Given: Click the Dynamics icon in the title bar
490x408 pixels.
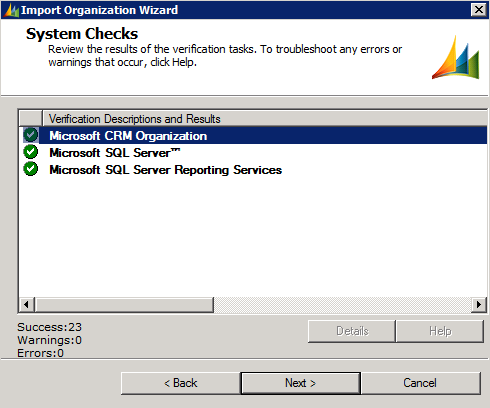Looking at the screenshot, I should 11,10.
